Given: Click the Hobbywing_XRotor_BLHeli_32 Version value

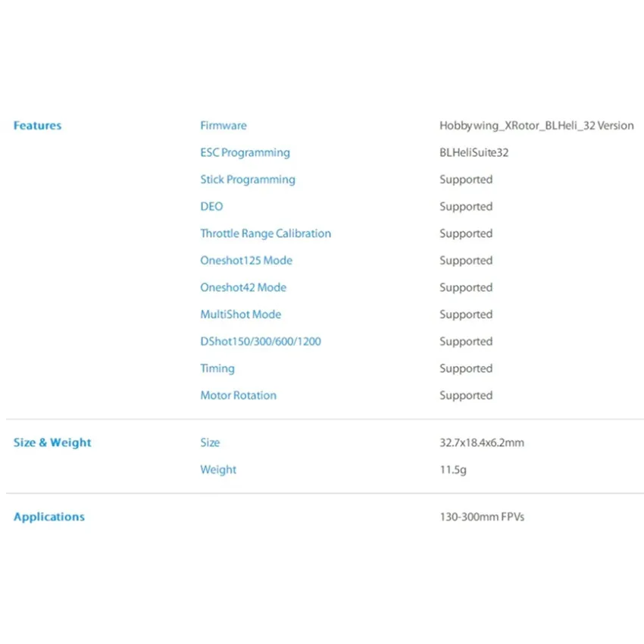Looking at the screenshot, I should (536, 126).
